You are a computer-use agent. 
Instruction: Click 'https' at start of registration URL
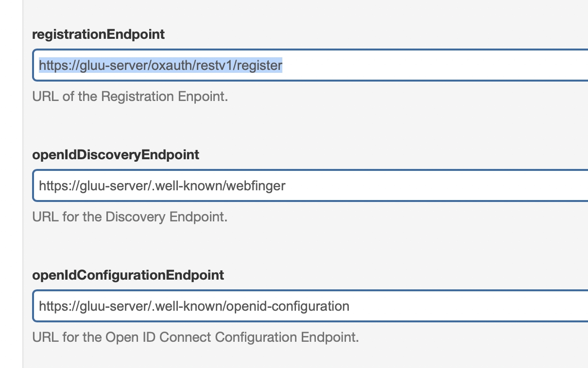pos(51,65)
